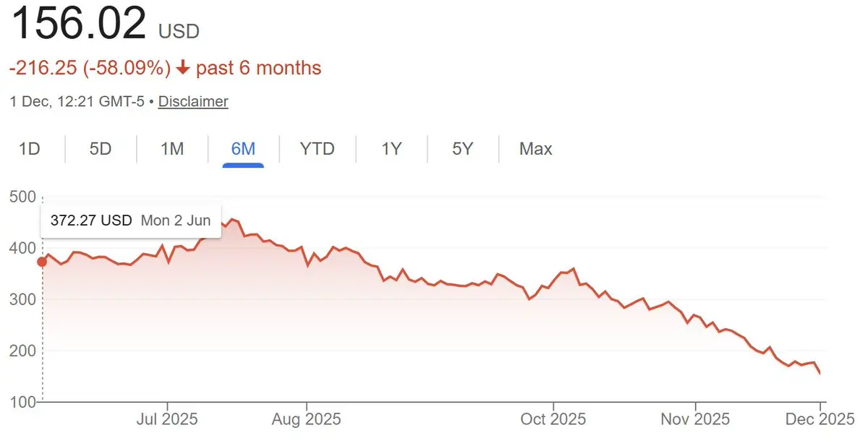Screen dimensions: 868x446
Task: Click the 156.02 current price
Action: point(78,23)
